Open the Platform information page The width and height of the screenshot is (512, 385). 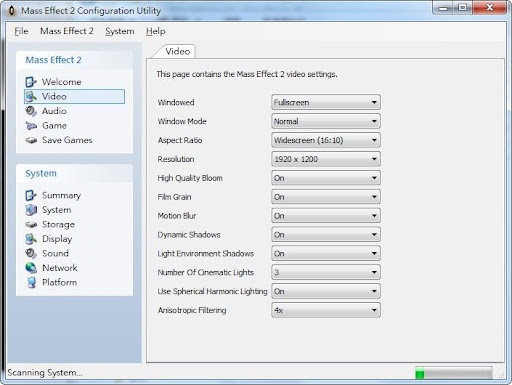point(59,283)
